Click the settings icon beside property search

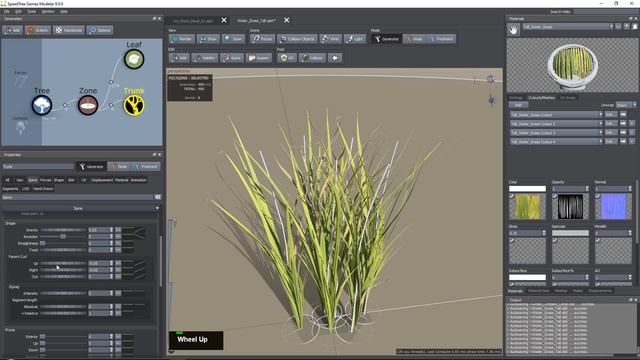click(x=158, y=197)
